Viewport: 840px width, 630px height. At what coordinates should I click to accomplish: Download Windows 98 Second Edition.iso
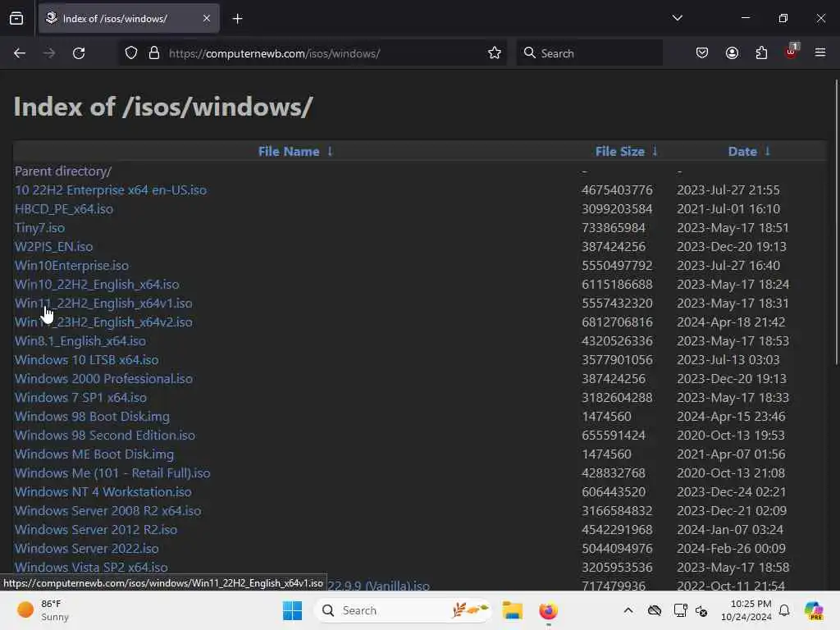tap(105, 435)
